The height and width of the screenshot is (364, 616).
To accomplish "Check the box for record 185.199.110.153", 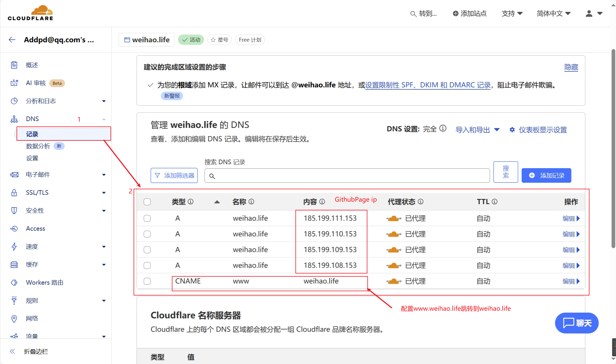I will 147,234.
